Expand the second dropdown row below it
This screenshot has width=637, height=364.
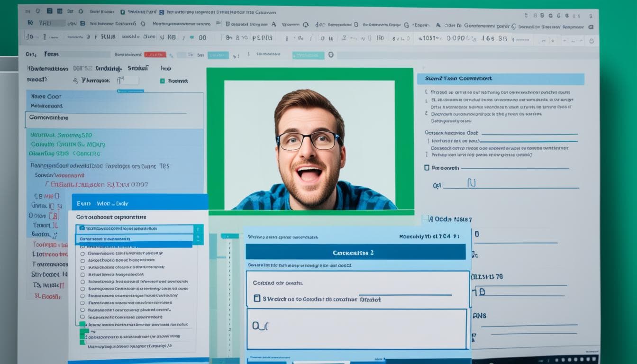click(x=136, y=239)
